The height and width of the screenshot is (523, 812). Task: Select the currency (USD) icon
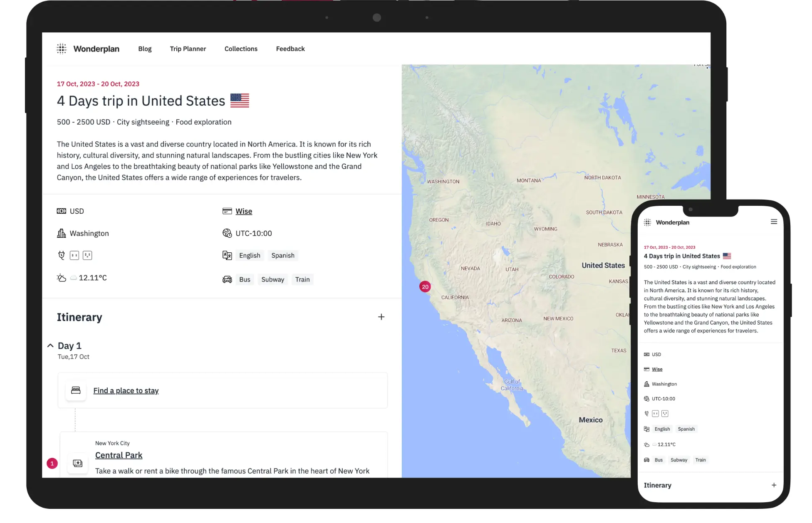click(61, 211)
